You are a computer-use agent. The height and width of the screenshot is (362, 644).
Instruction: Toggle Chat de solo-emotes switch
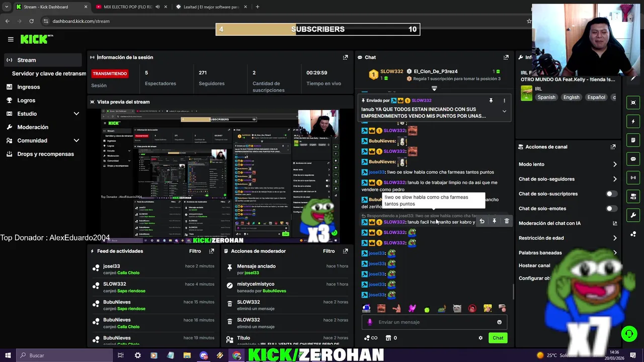611,209
